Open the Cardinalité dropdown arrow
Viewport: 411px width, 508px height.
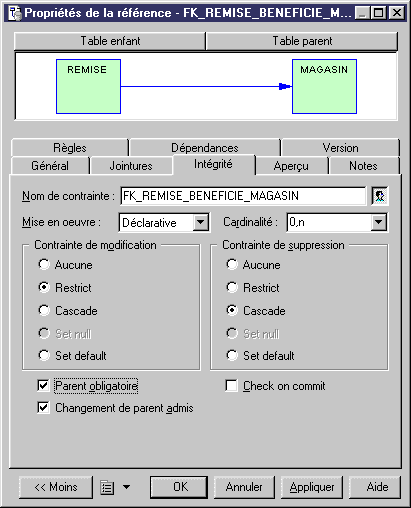(x=379, y=222)
